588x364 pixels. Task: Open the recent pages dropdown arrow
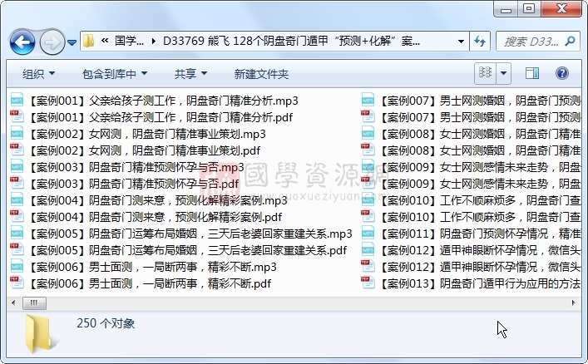click(72, 42)
